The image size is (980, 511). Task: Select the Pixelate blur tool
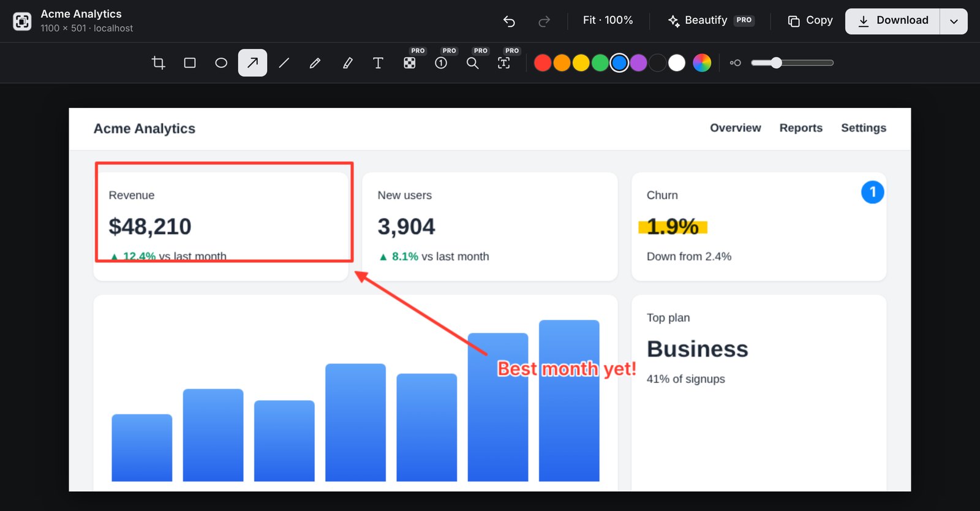pos(410,62)
